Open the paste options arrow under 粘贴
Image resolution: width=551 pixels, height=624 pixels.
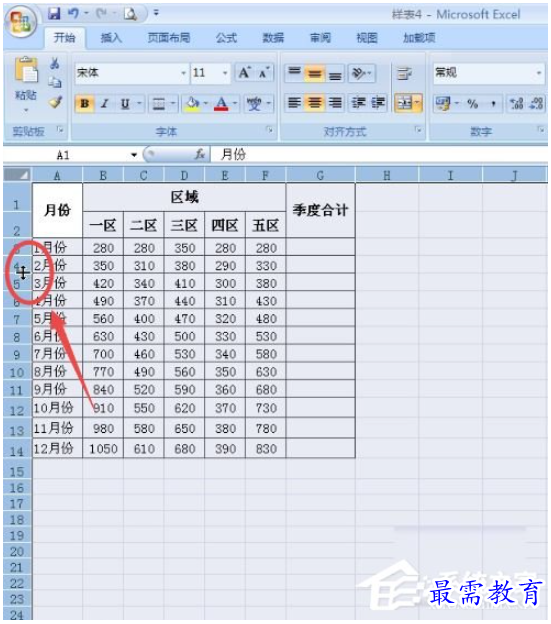(26, 111)
